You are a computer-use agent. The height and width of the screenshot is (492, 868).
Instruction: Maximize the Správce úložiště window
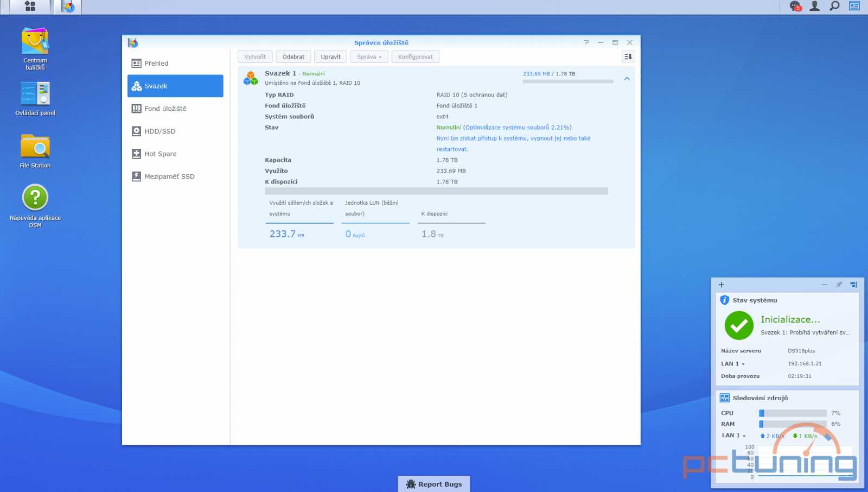pos(615,42)
